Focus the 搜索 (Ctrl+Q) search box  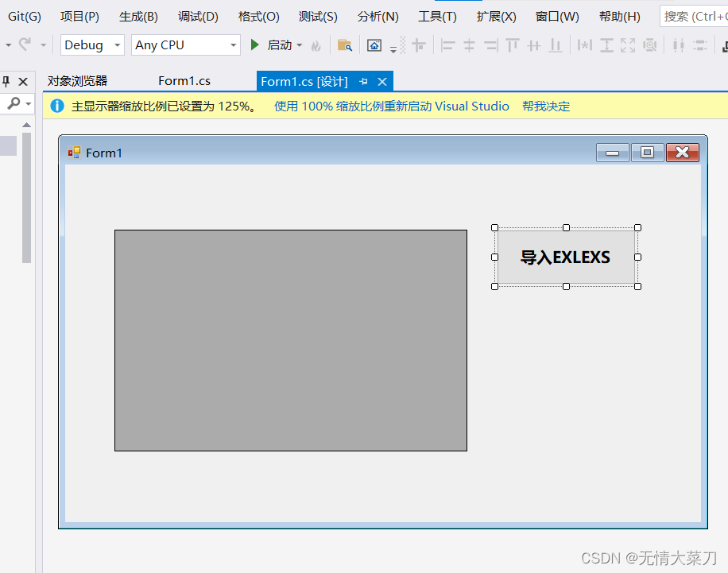click(694, 17)
